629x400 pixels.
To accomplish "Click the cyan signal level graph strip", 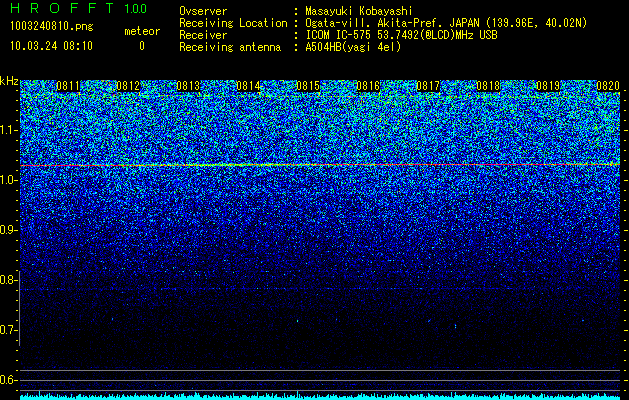I will tap(320, 396).
